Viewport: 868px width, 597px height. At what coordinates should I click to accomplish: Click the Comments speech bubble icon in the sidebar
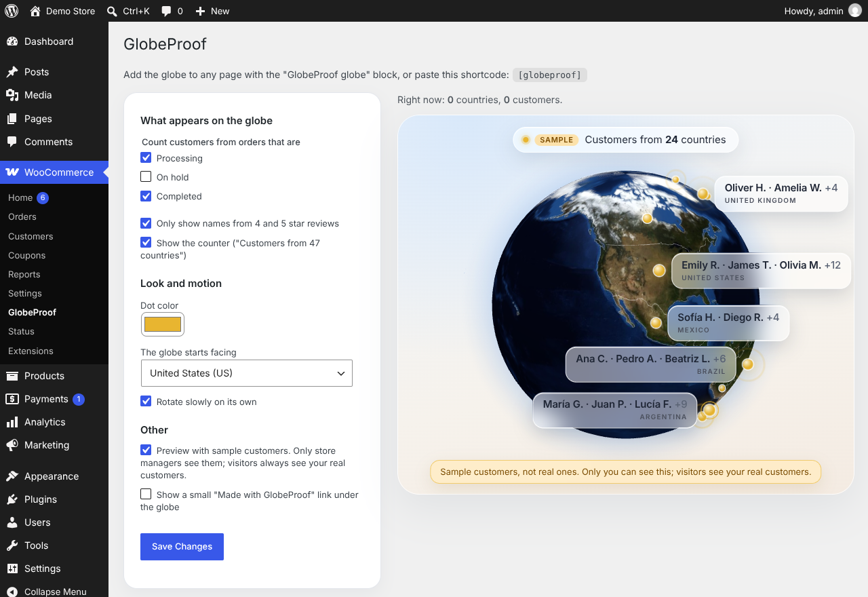coord(12,142)
